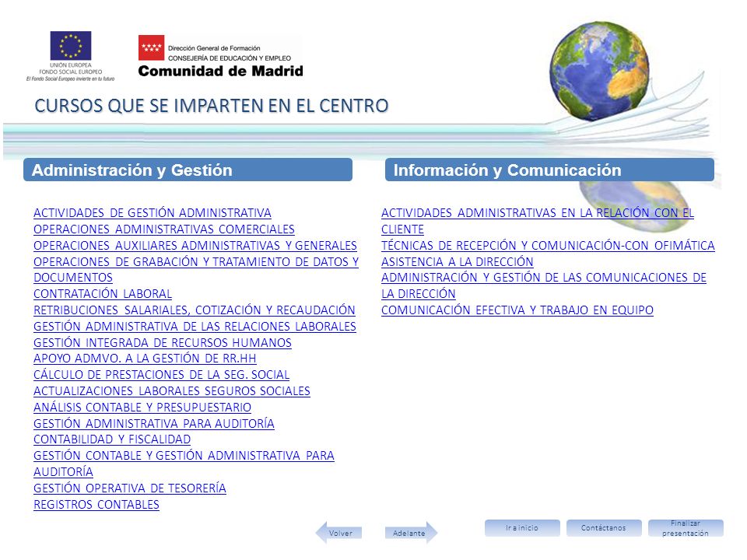Open the Registros Contables link

(x=96, y=504)
